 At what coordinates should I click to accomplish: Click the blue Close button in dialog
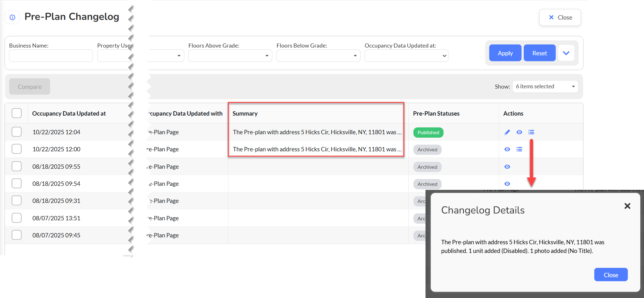coord(610,275)
